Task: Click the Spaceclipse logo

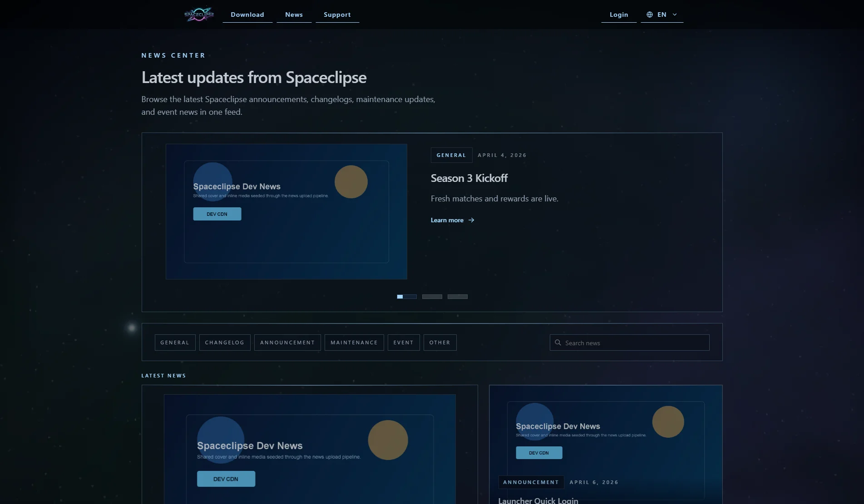Action: pos(198,14)
